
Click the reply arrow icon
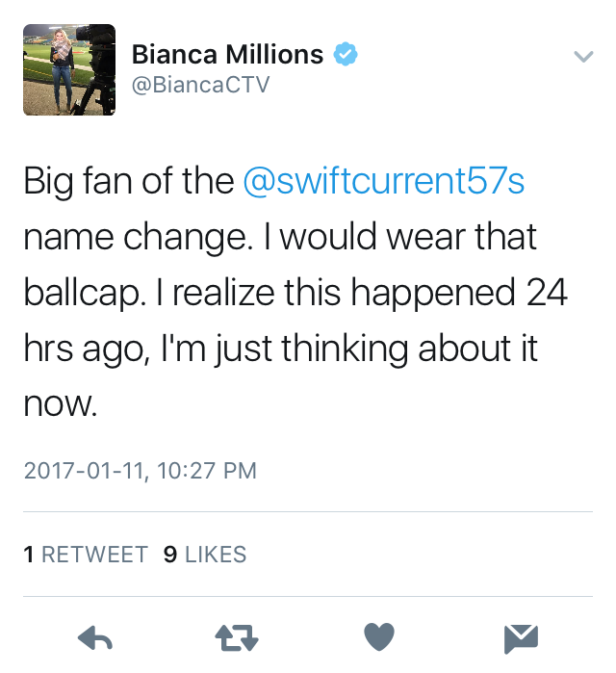(x=95, y=636)
